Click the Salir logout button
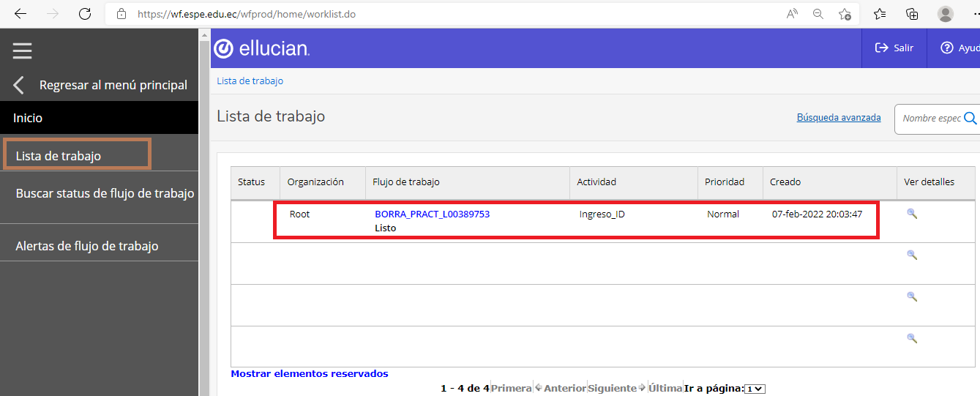The height and width of the screenshot is (396, 980). 894,48
